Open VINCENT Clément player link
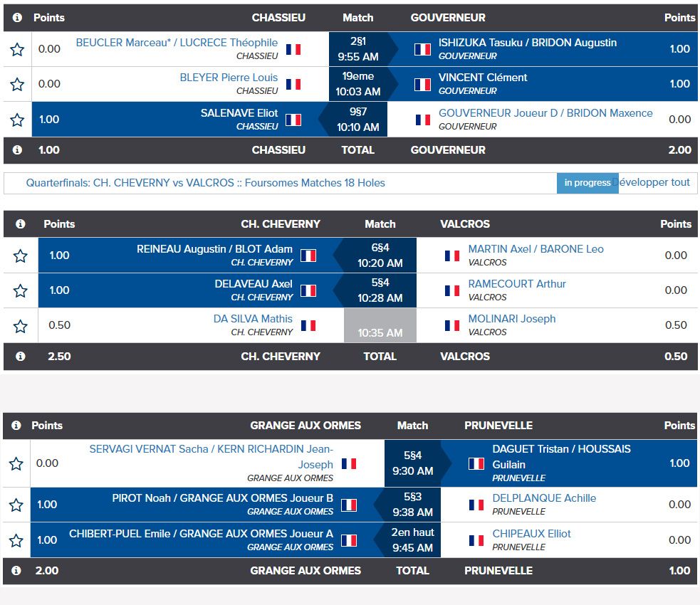The image size is (700, 605). (482, 78)
